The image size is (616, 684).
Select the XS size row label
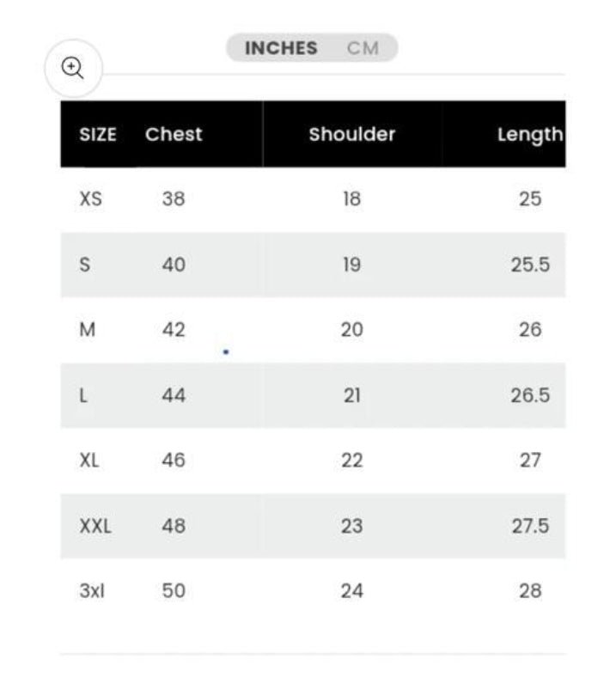coord(90,199)
